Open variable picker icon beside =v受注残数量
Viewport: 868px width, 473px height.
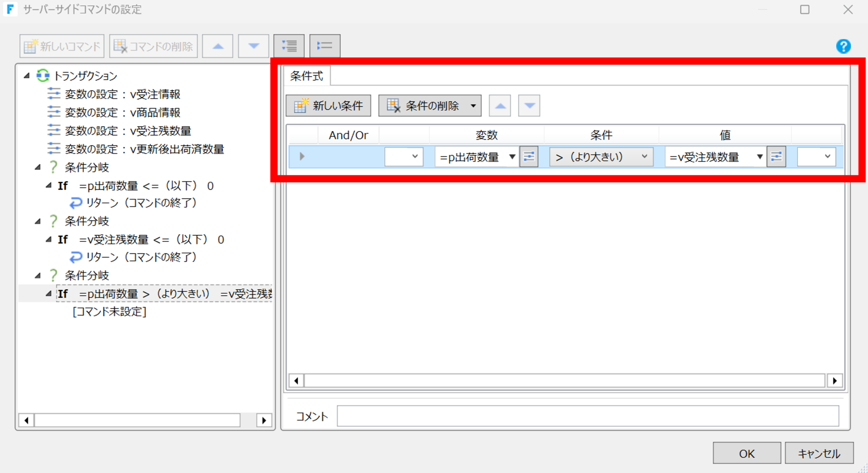point(776,157)
